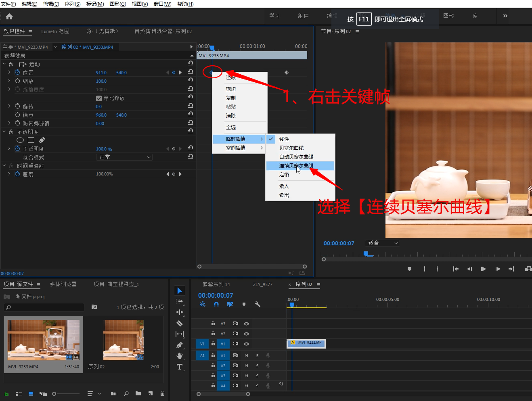
Task: Play the program monitor
Action: click(483, 269)
